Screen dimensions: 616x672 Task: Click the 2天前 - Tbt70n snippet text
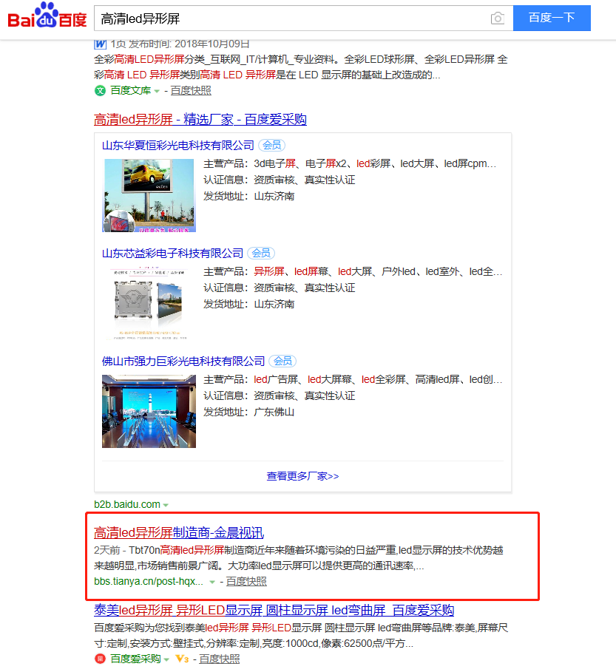pos(298,557)
